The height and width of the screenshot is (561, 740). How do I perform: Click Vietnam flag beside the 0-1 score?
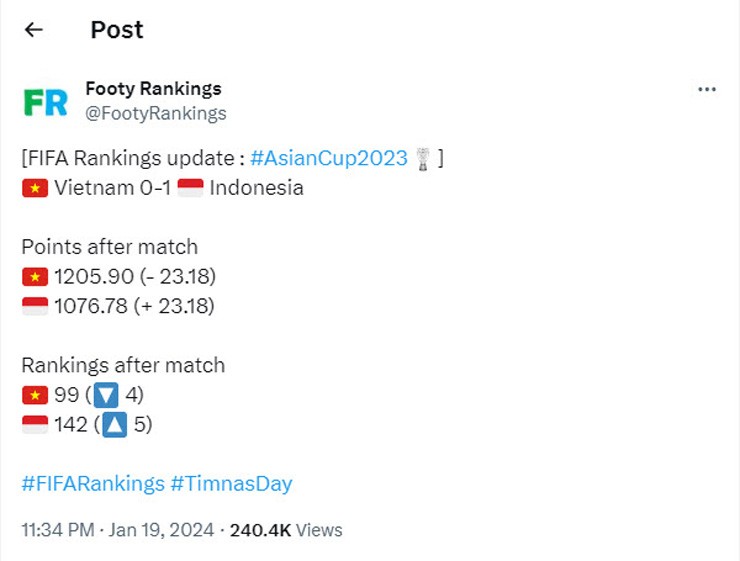(x=35, y=188)
